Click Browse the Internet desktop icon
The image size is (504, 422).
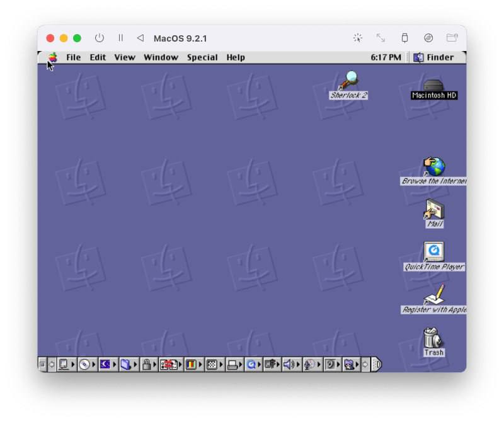(x=434, y=167)
